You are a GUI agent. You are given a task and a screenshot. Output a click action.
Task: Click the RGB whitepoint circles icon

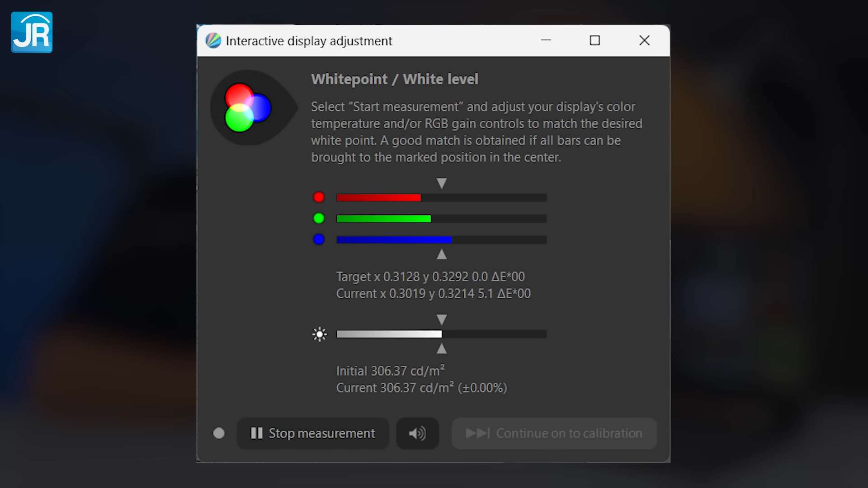[x=248, y=108]
